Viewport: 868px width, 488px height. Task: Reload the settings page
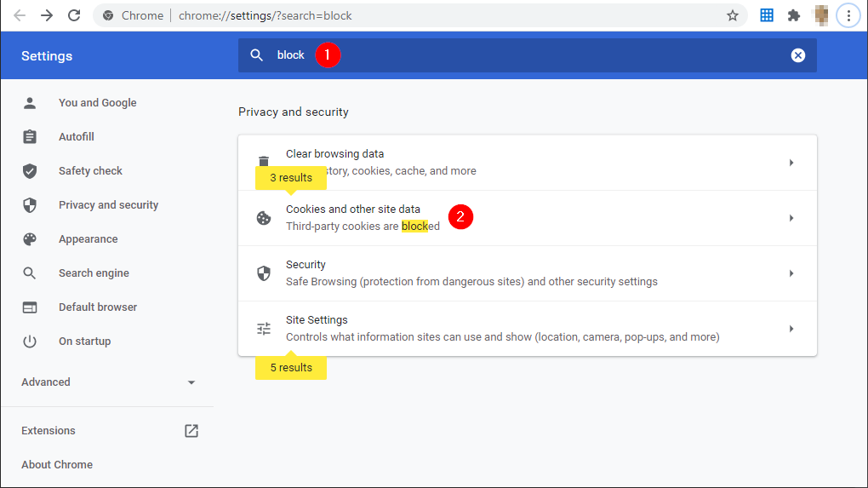74,15
